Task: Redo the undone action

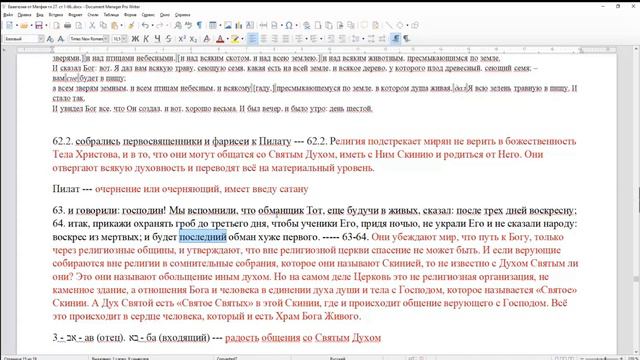Action: point(160,25)
